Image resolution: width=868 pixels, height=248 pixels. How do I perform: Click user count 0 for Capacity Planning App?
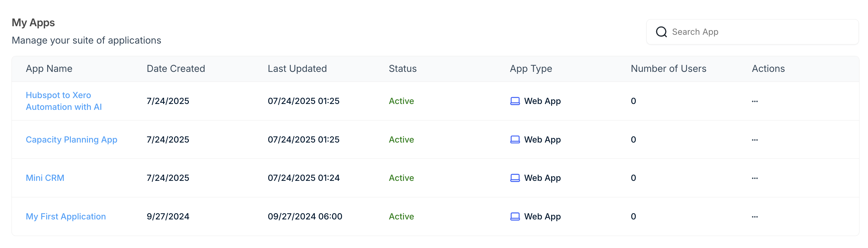(633, 140)
